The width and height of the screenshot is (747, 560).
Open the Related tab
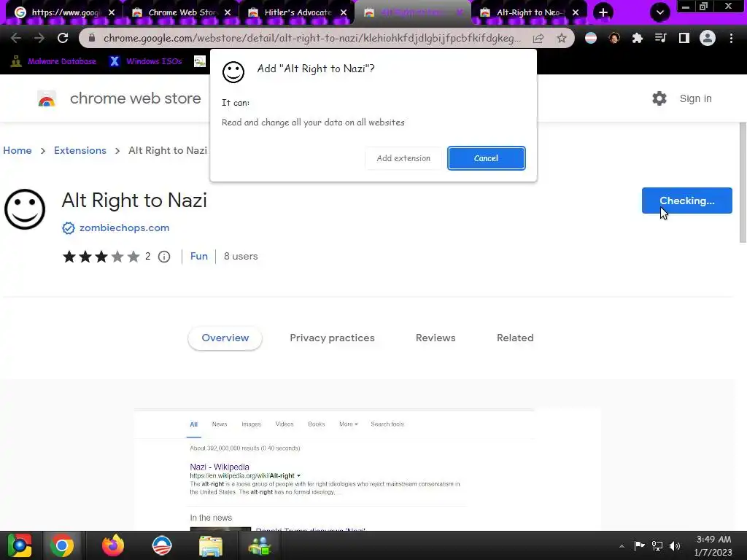pyautogui.click(x=515, y=338)
